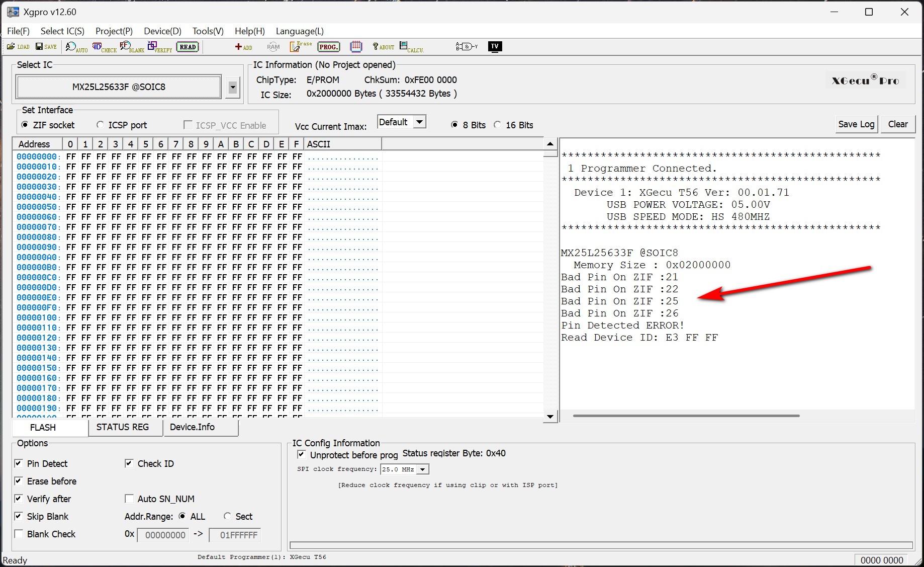Open the Vcc Current Imax dropdown
The height and width of the screenshot is (567, 924).
420,122
